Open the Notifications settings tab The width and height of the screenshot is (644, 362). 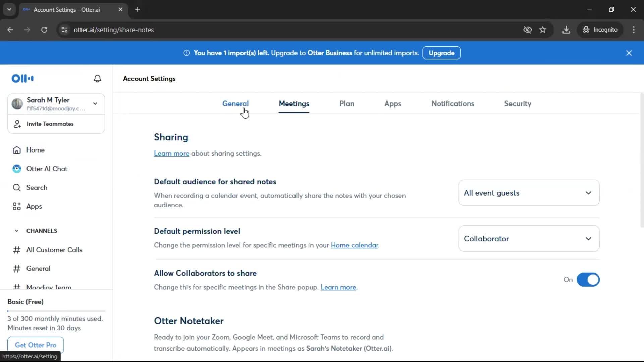coord(453,104)
